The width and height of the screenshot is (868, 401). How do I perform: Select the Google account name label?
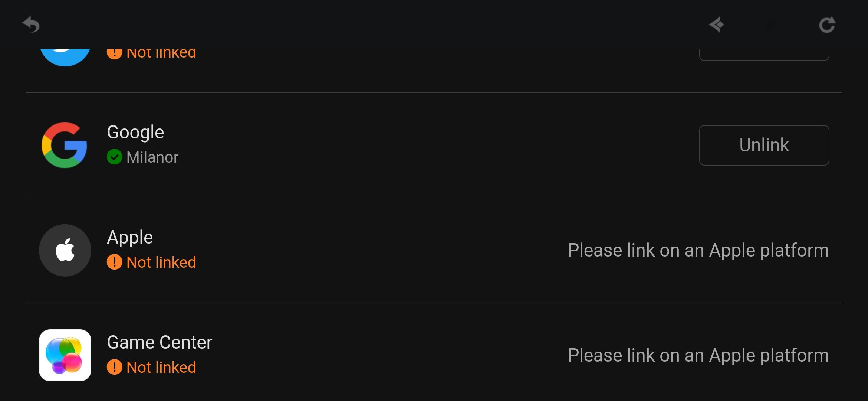coord(135,132)
